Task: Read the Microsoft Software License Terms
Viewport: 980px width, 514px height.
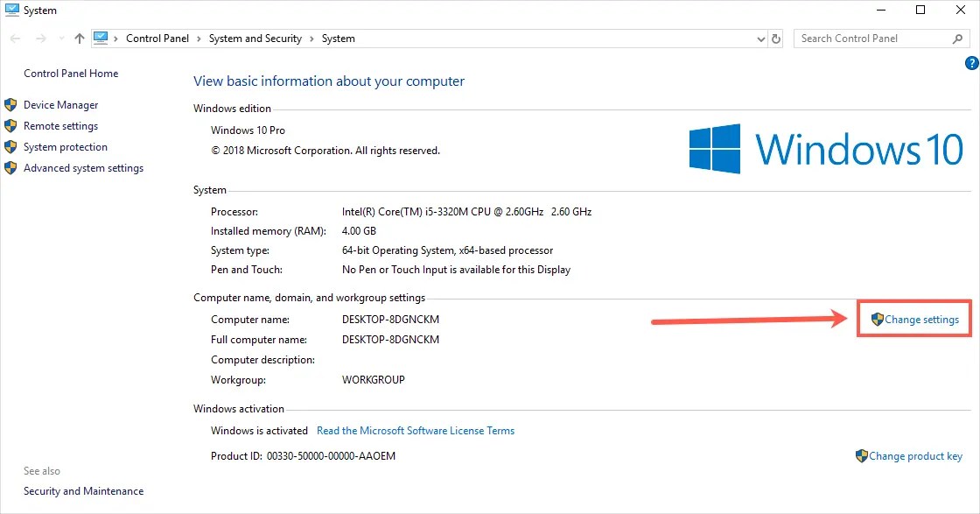Action: 415,431
